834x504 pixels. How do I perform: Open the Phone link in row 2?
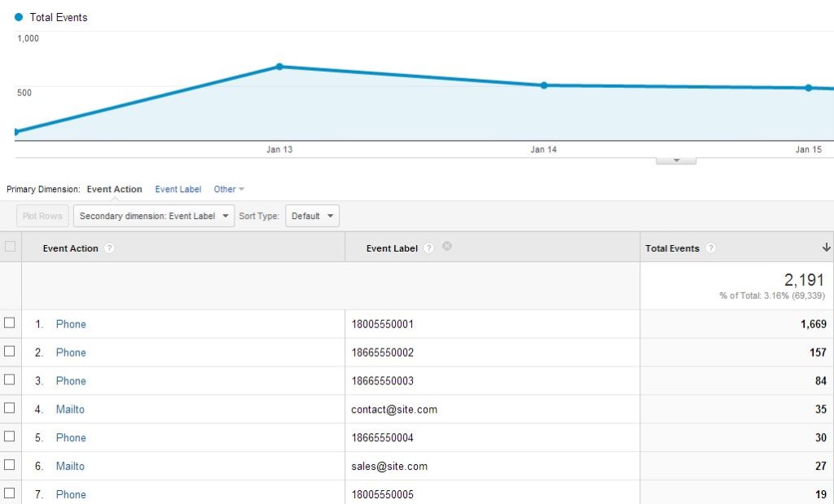click(x=71, y=353)
